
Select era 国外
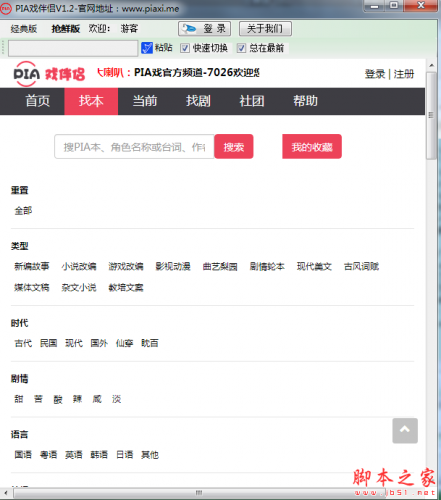99,343
